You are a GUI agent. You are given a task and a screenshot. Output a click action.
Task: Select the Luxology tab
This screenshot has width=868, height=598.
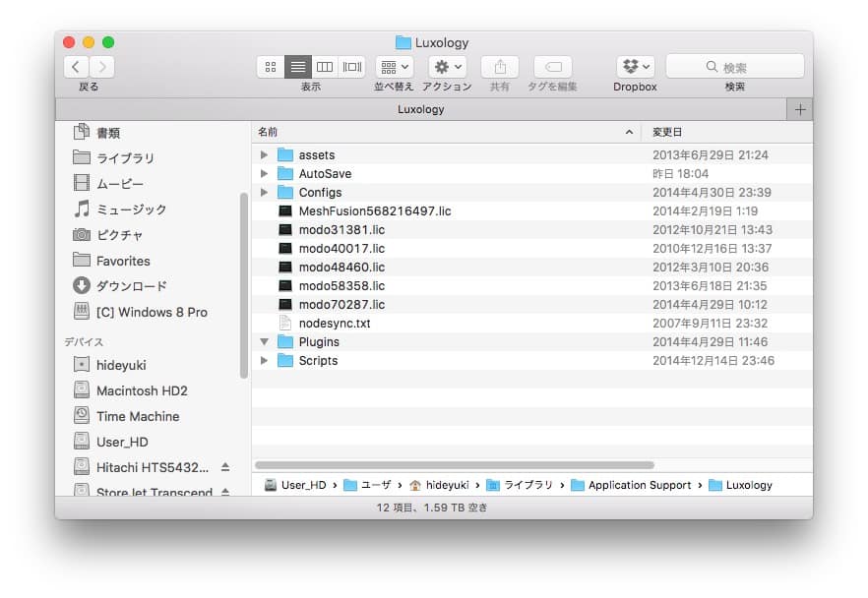(x=420, y=109)
